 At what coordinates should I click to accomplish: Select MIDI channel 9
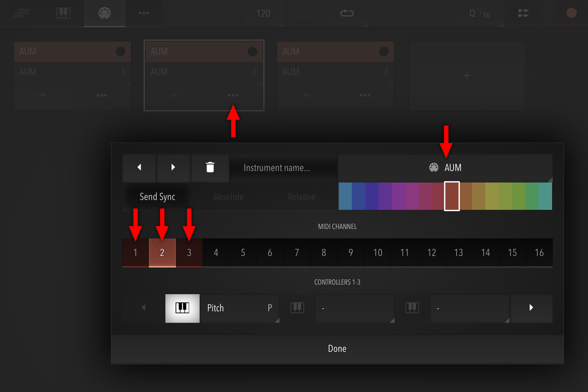click(x=351, y=253)
